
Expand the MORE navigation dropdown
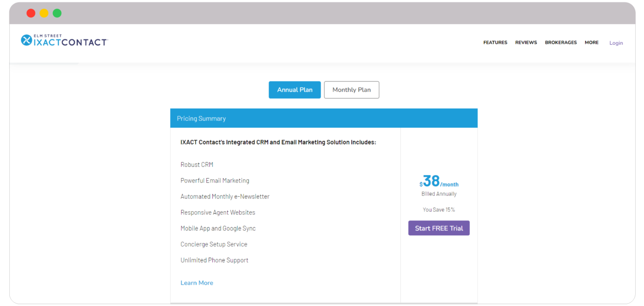pos(592,42)
